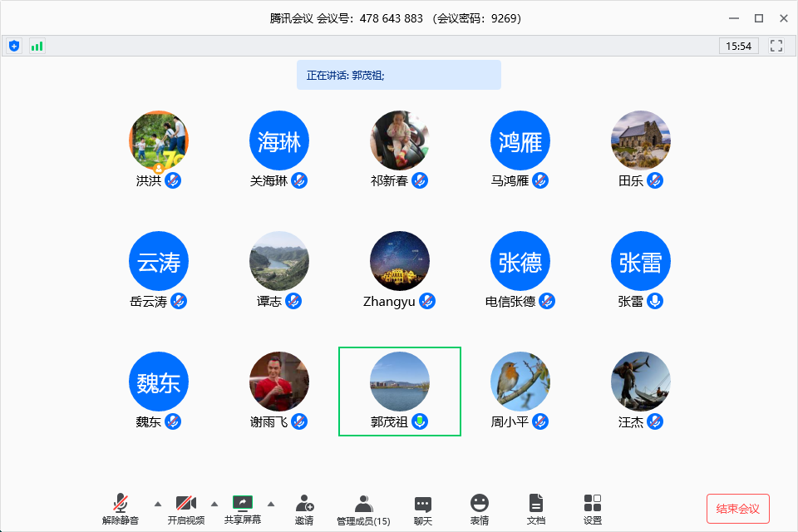Open the chat panel
Screen dimensions: 798x532
[422, 509]
